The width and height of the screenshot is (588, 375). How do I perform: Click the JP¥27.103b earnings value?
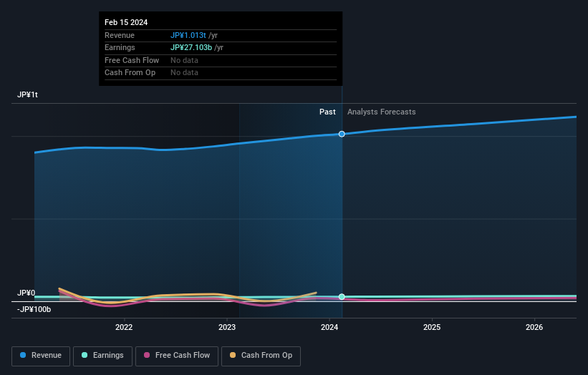191,47
